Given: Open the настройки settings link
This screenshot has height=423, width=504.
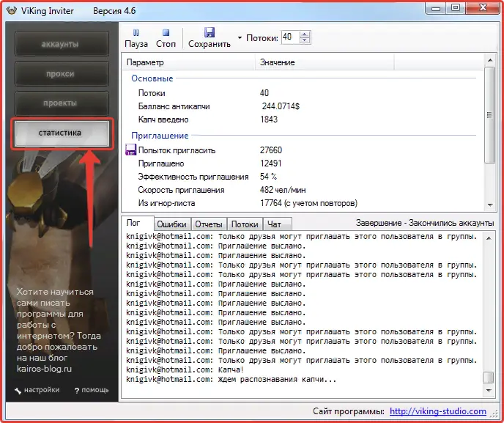Looking at the screenshot, I should [x=42, y=390].
